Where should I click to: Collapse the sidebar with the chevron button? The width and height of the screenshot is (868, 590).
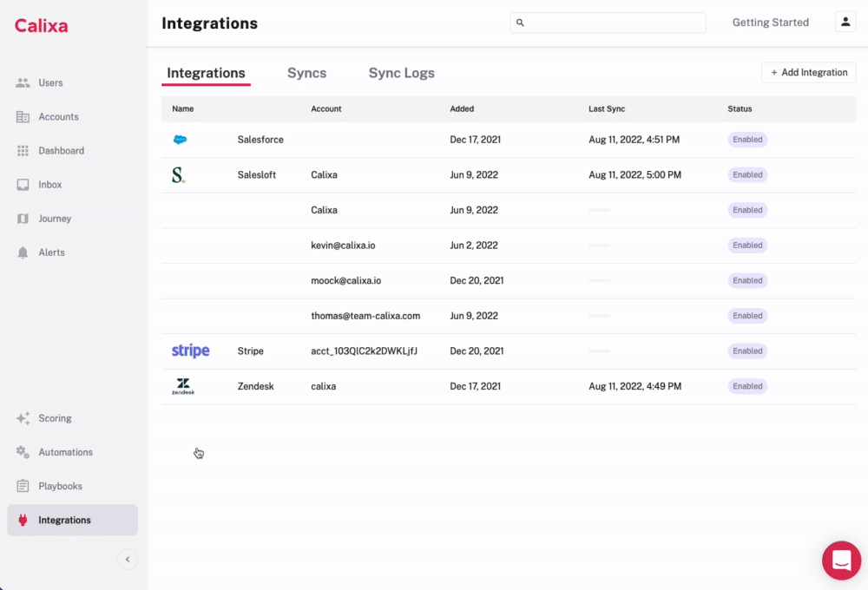(128, 560)
